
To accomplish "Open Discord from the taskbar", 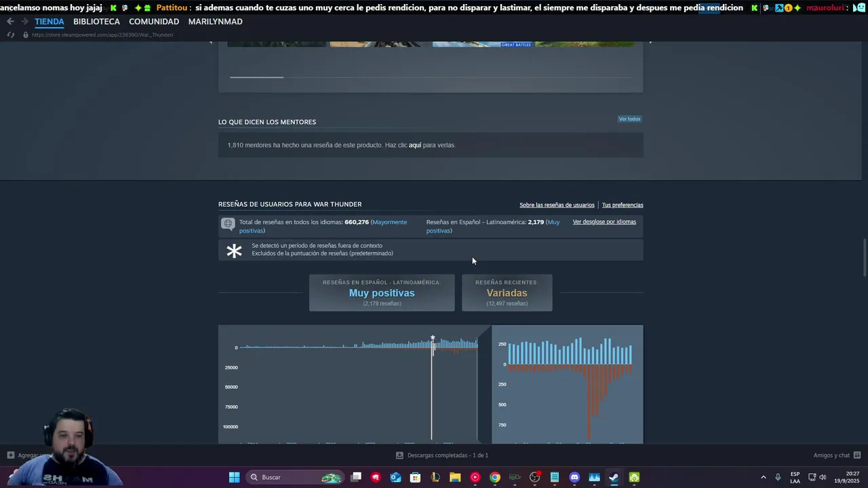I will [574, 477].
